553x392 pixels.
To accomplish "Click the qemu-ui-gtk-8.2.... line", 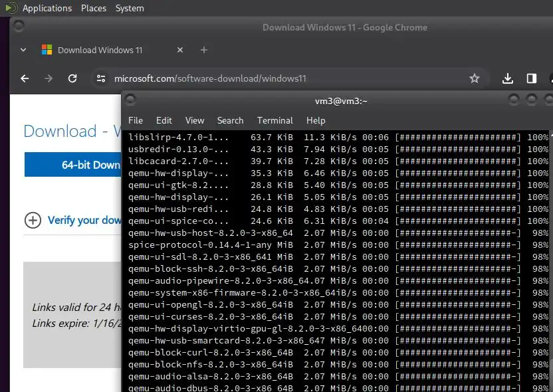I will tap(338, 185).
